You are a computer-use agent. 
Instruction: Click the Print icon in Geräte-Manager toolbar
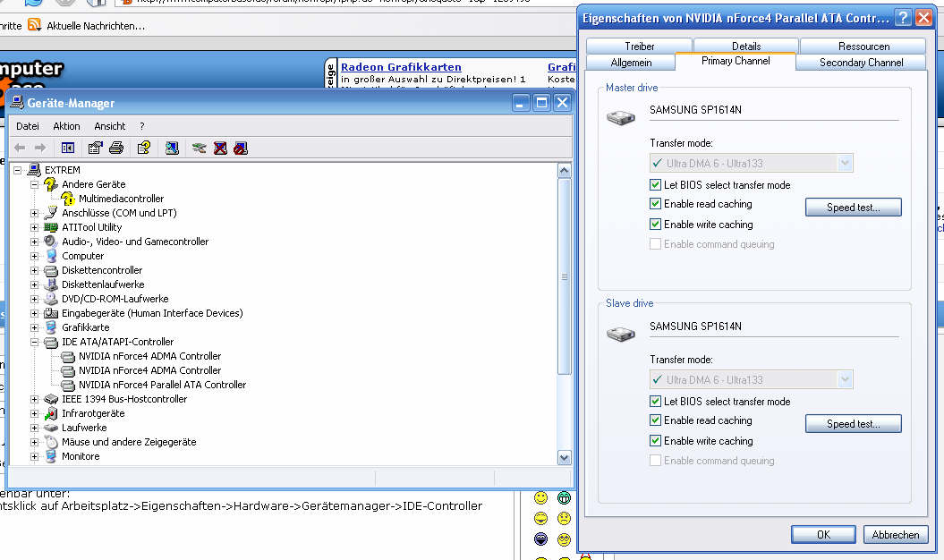pos(116,148)
